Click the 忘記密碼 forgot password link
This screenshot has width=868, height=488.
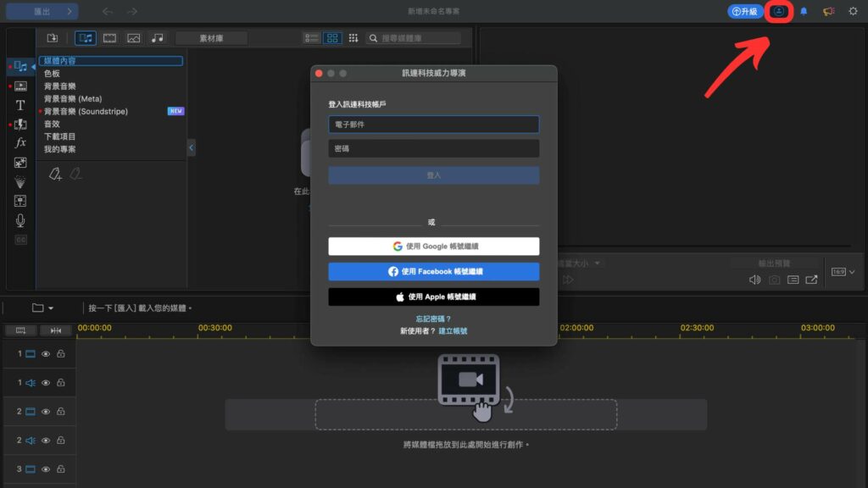point(433,319)
